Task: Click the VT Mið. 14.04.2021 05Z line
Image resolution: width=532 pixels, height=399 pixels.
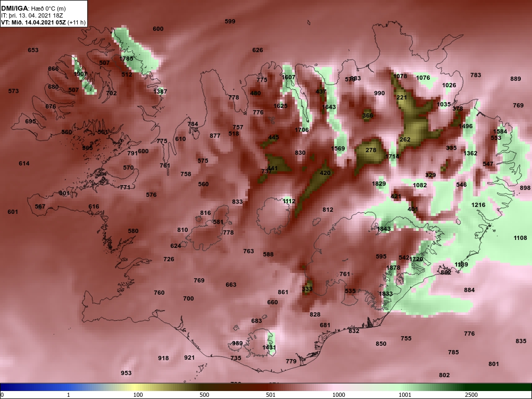Action: (43, 22)
